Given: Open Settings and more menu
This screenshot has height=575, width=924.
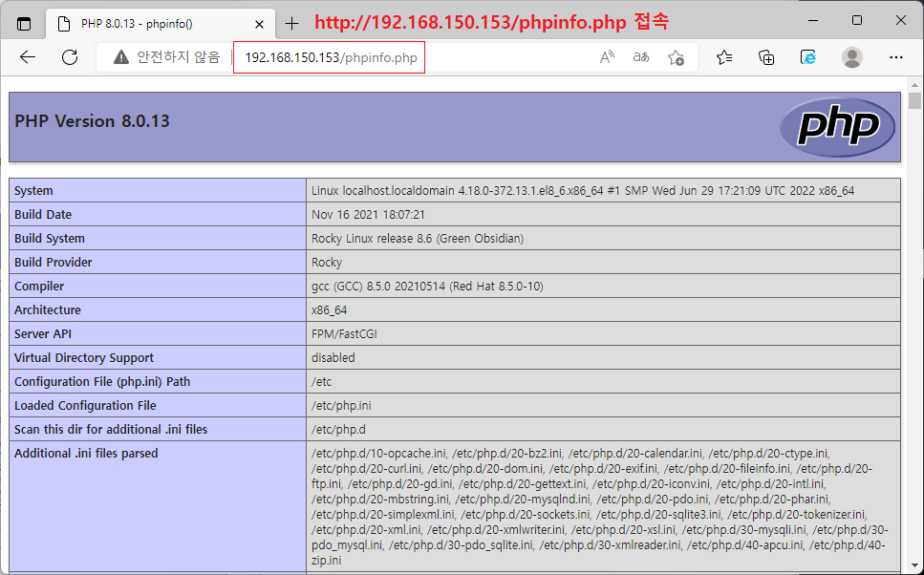Looking at the screenshot, I should [896, 57].
